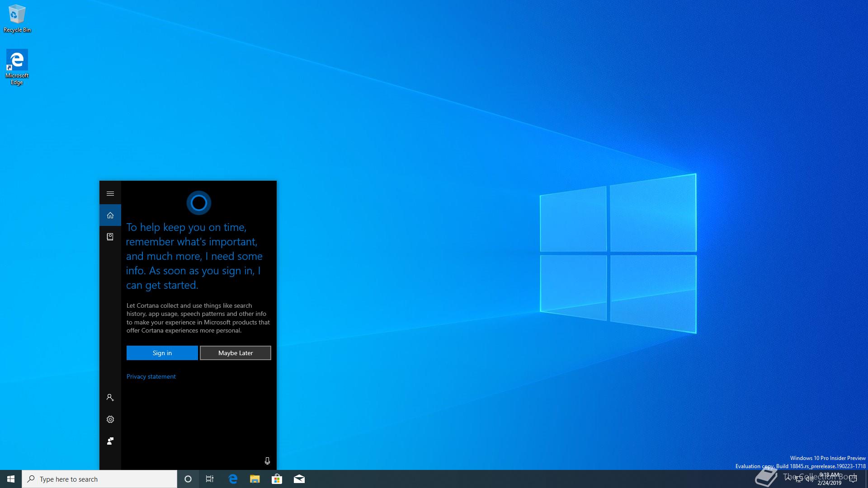
Task: Click the Cortana circle on taskbar
Action: coord(188,479)
